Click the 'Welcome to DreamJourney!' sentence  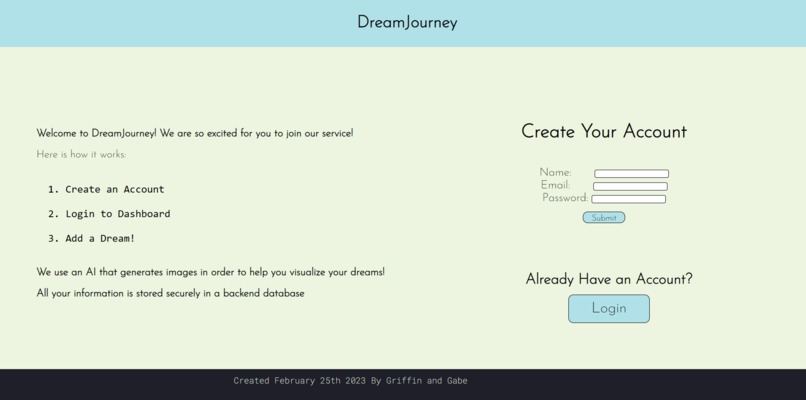195,133
